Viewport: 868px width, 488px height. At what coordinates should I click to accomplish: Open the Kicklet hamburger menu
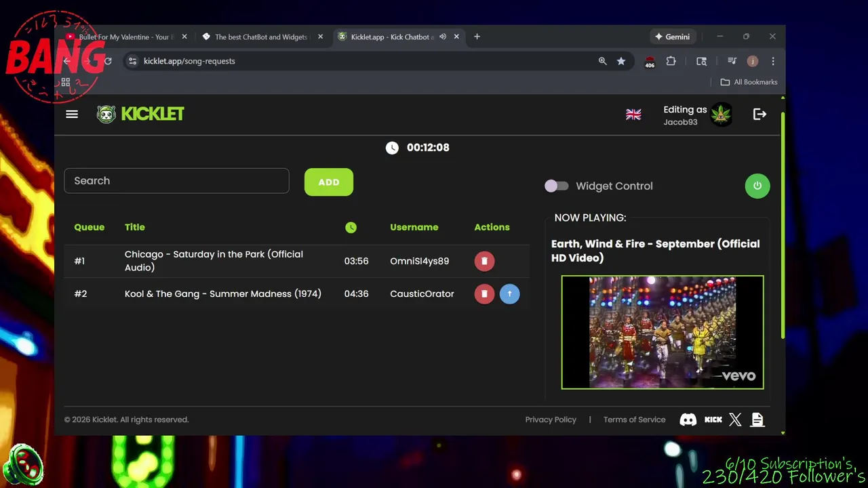coord(72,114)
